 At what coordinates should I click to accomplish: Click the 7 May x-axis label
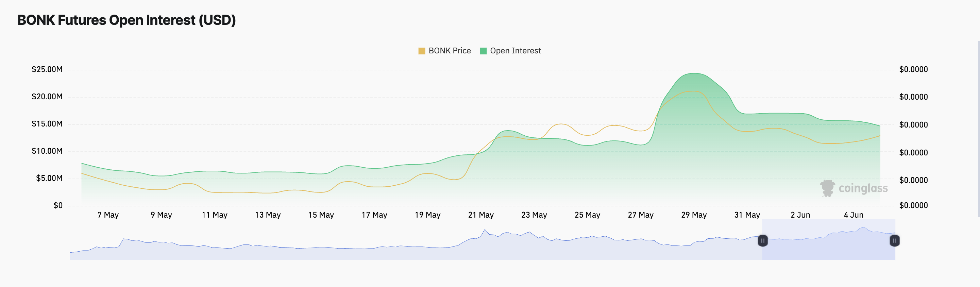pyautogui.click(x=108, y=215)
